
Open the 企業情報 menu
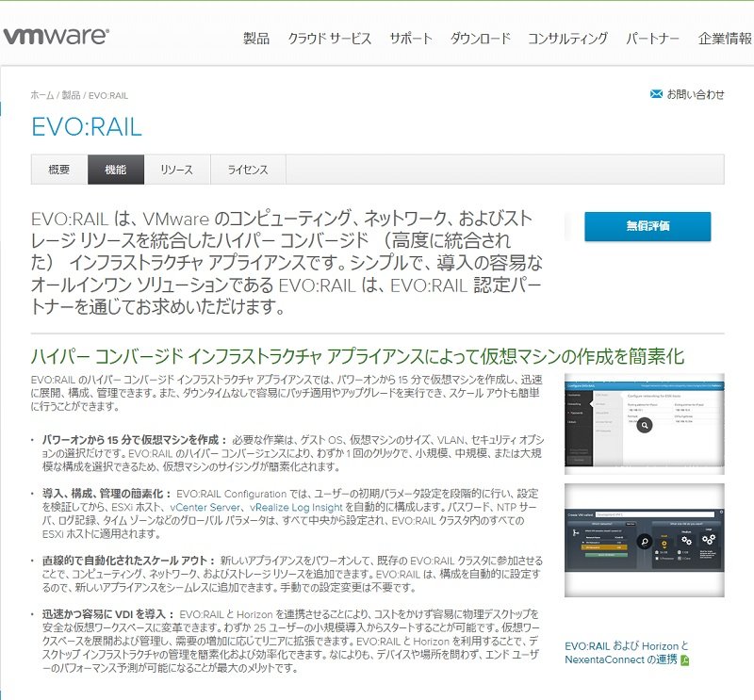[725, 38]
